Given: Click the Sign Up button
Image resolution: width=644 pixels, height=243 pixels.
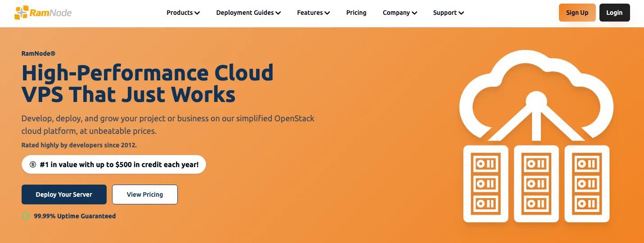Looking at the screenshot, I should [x=577, y=13].
